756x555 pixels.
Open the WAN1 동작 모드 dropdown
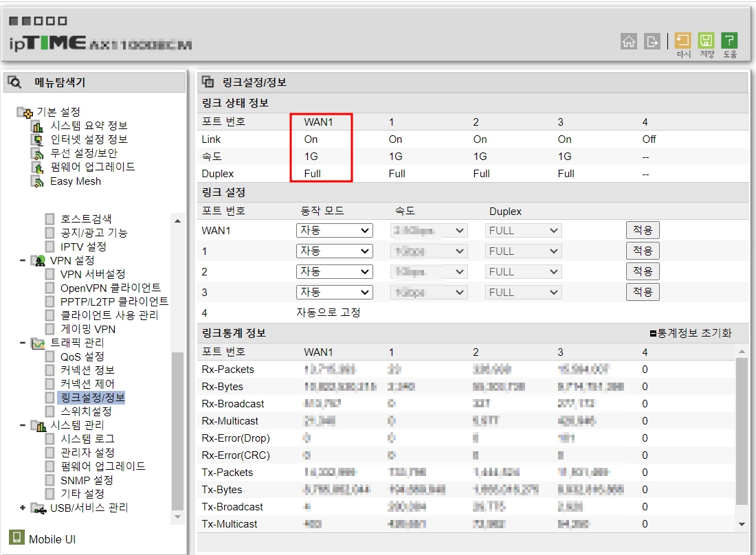point(334,231)
